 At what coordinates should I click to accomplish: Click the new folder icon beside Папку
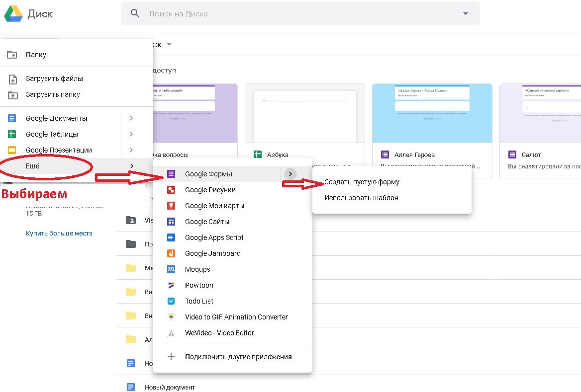click(12, 55)
